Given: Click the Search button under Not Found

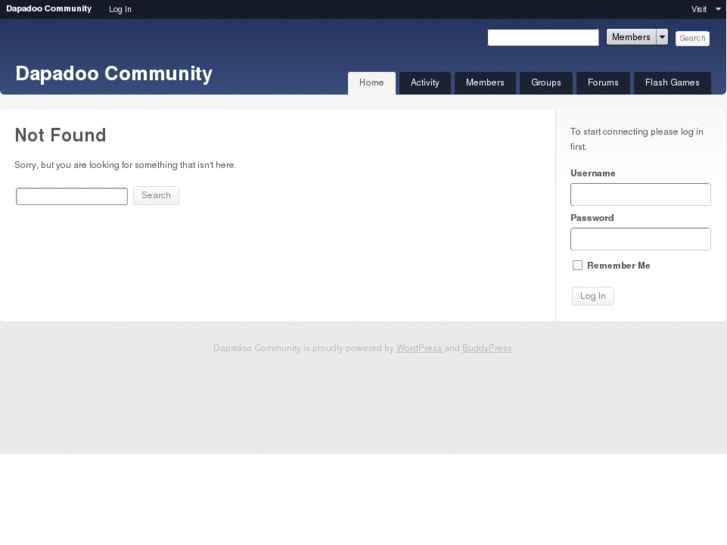Looking at the screenshot, I should click(156, 195).
